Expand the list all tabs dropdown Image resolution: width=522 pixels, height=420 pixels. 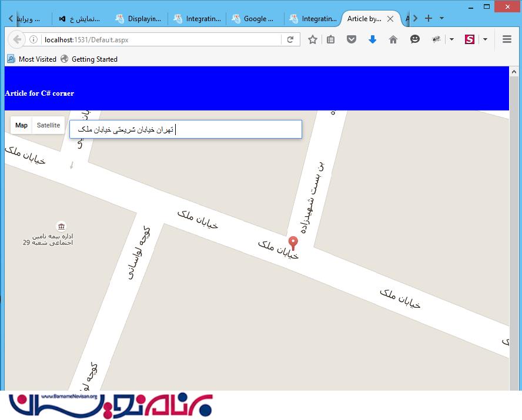[441, 19]
